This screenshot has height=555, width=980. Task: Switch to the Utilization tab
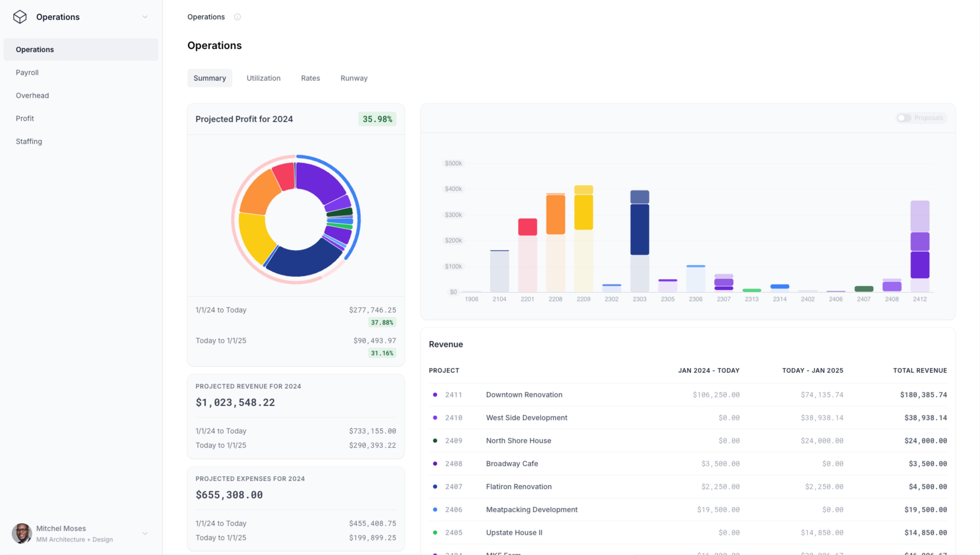[264, 78]
